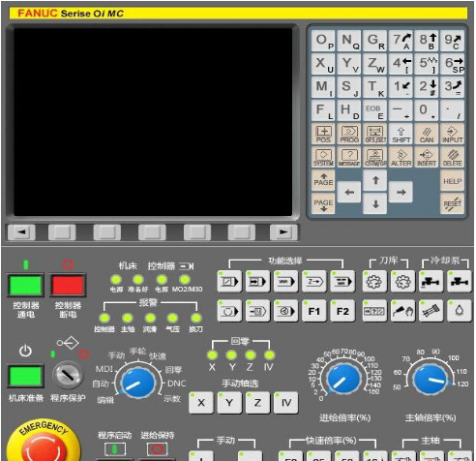Click the right softkey arrow below screen
Viewport: 476px width, 461px height.
coord(283,231)
